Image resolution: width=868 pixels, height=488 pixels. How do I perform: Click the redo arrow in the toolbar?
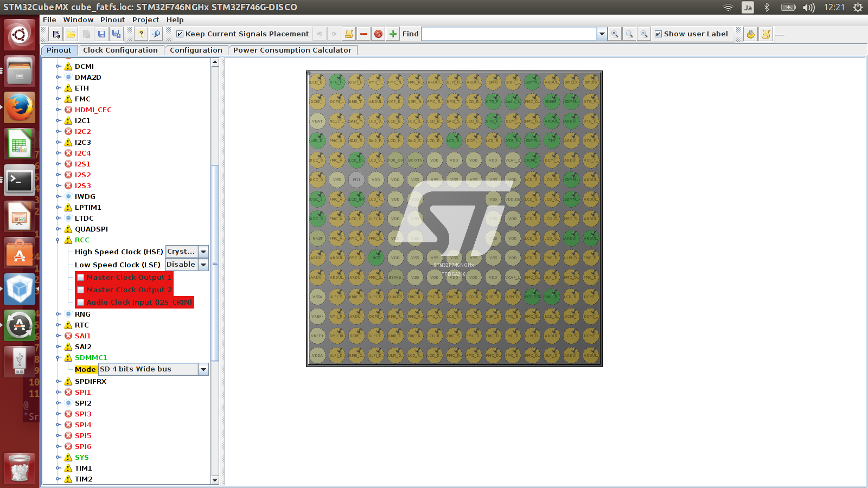(x=334, y=34)
